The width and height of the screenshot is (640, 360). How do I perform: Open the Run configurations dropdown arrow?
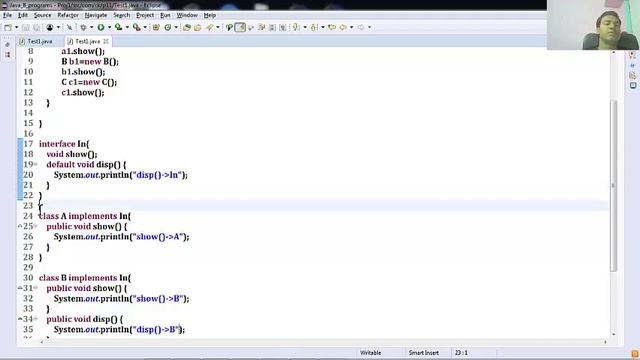click(x=109, y=27)
